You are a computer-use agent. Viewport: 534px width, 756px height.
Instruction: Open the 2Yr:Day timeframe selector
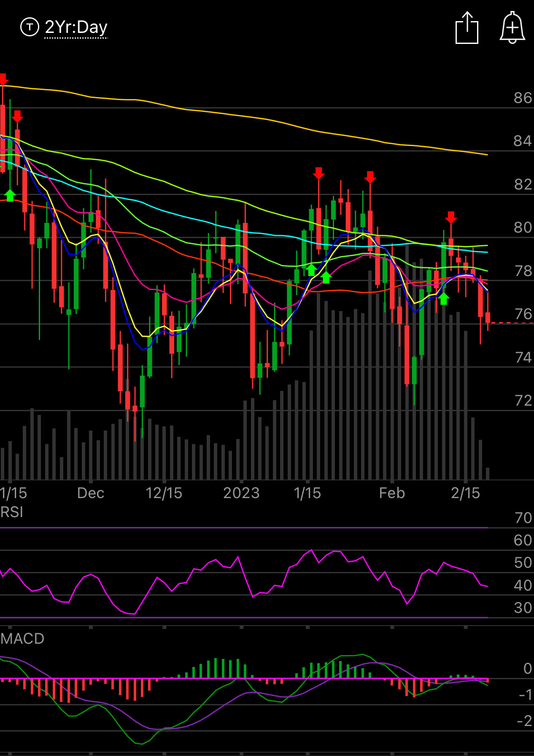(x=76, y=27)
